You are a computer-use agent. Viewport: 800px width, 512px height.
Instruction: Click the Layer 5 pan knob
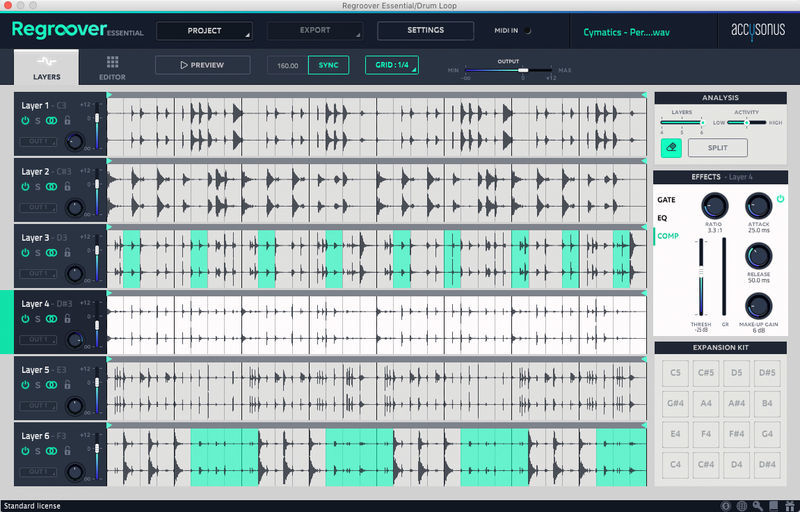pos(75,406)
